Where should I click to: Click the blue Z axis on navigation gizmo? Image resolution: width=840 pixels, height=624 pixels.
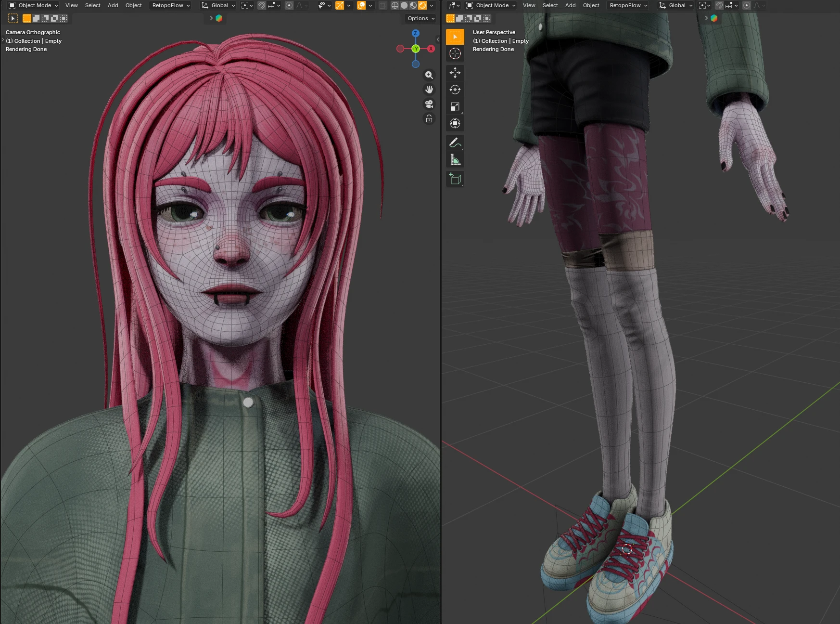416,33
